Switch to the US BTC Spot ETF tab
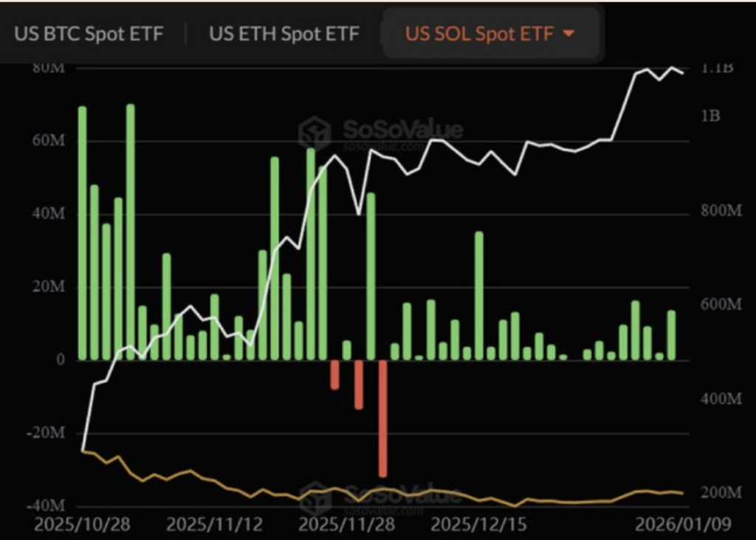This screenshot has height=540, width=756. coord(89,33)
